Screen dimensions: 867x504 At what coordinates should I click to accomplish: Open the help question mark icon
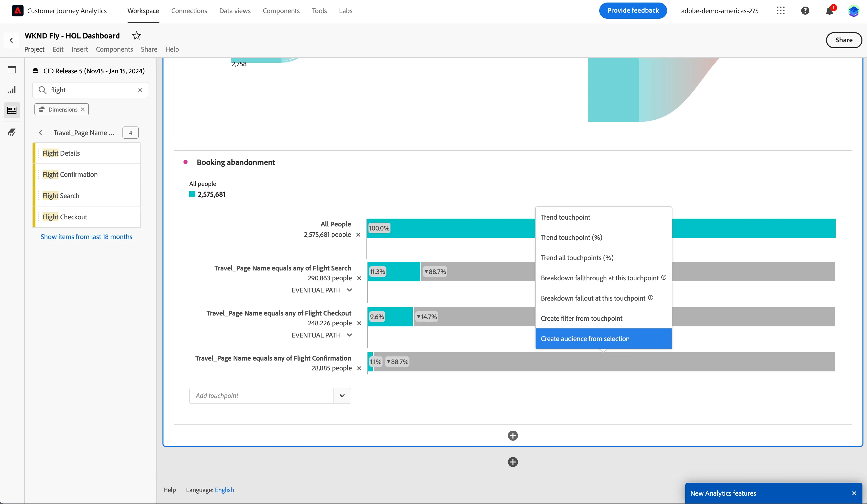pos(805,11)
